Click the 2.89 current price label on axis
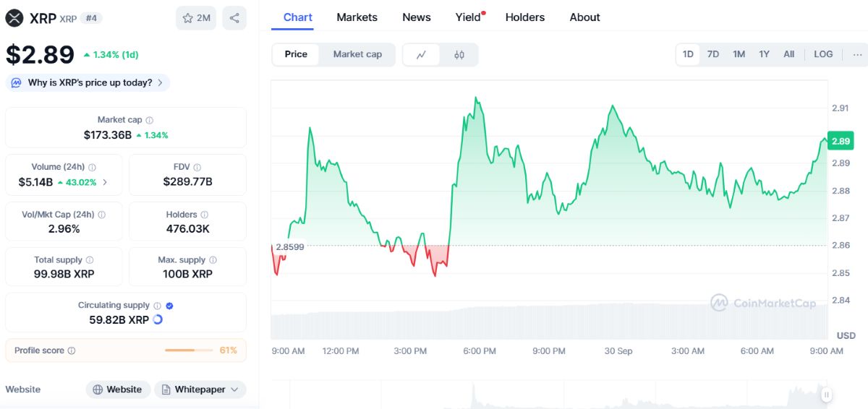Viewport: 868px width, 409px height. click(x=841, y=141)
